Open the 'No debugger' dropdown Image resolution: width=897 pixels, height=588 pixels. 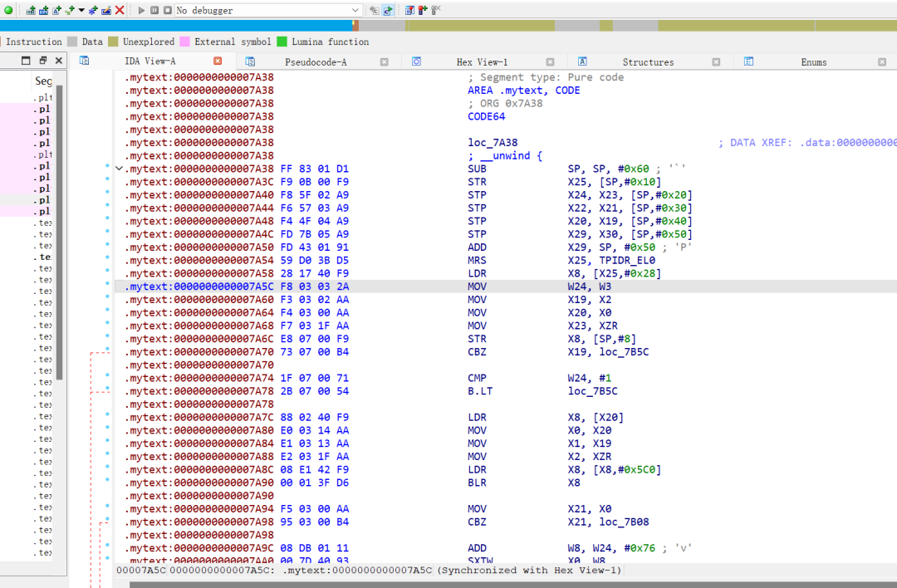point(267,10)
